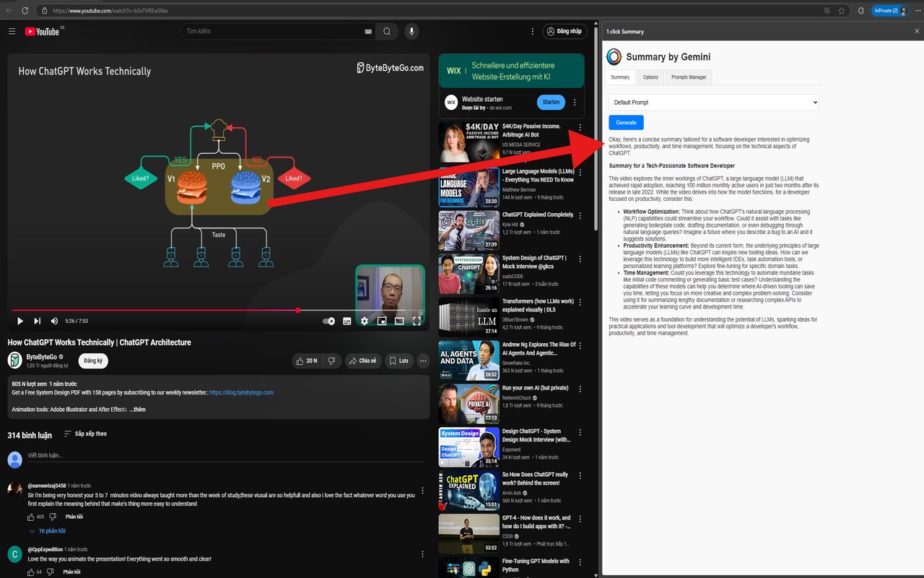Viewport: 924px width, 578px height.
Task: Play the video with the play button
Action: [19, 321]
